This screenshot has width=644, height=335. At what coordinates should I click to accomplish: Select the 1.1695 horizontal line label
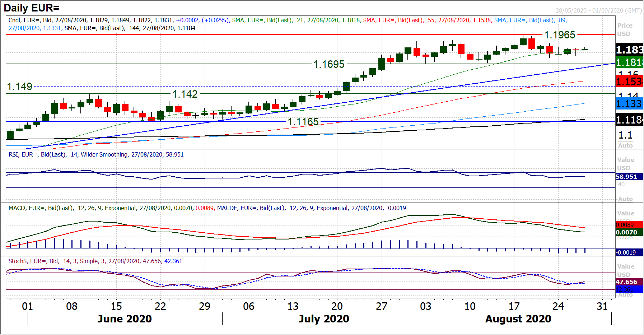pos(329,64)
